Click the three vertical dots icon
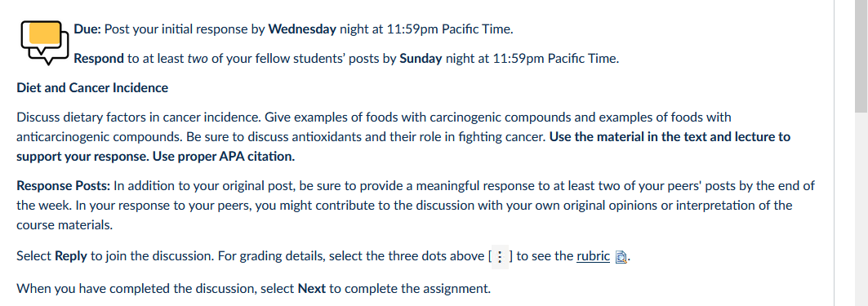 (500, 257)
